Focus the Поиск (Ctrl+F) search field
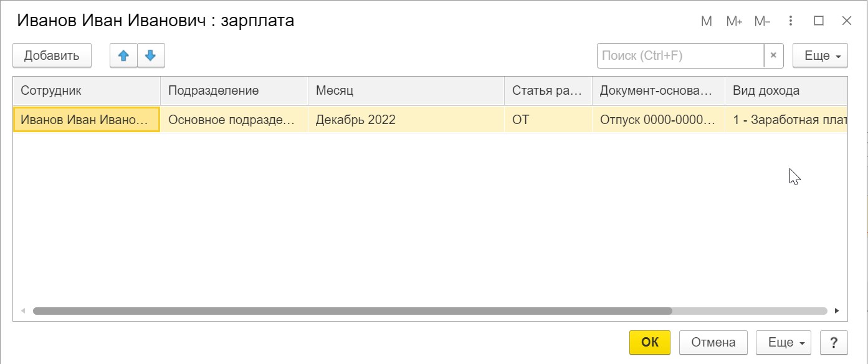868x364 pixels. coord(680,55)
